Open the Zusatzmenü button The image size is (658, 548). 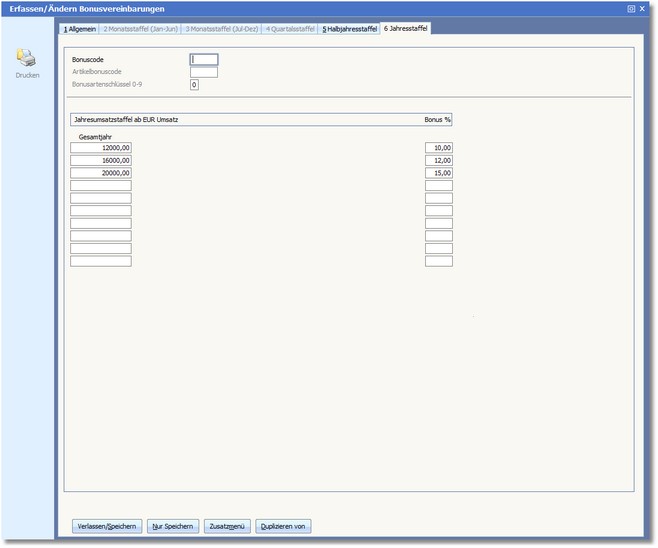(227, 526)
